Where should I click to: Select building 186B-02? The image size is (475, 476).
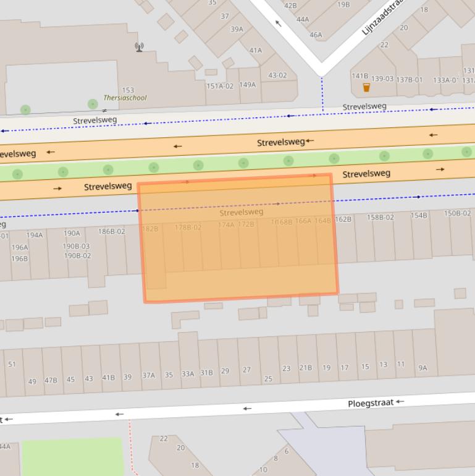pos(111,232)
